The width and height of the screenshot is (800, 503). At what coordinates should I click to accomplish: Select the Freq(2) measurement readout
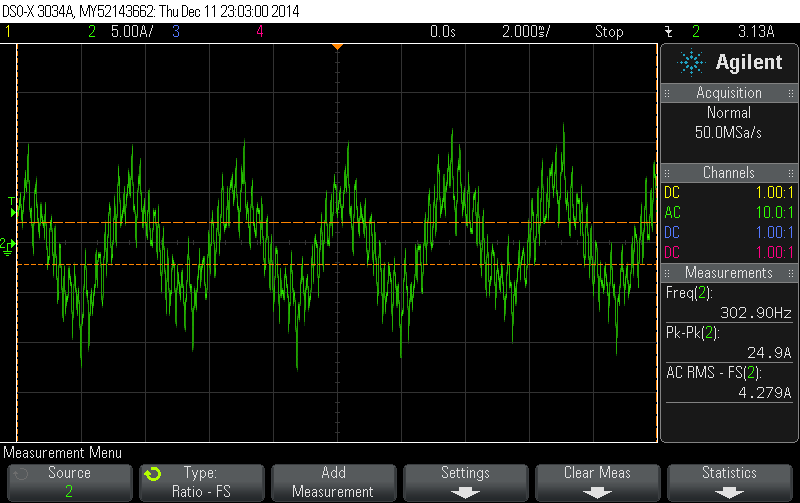pyautogui.click(x=729, y=303)
